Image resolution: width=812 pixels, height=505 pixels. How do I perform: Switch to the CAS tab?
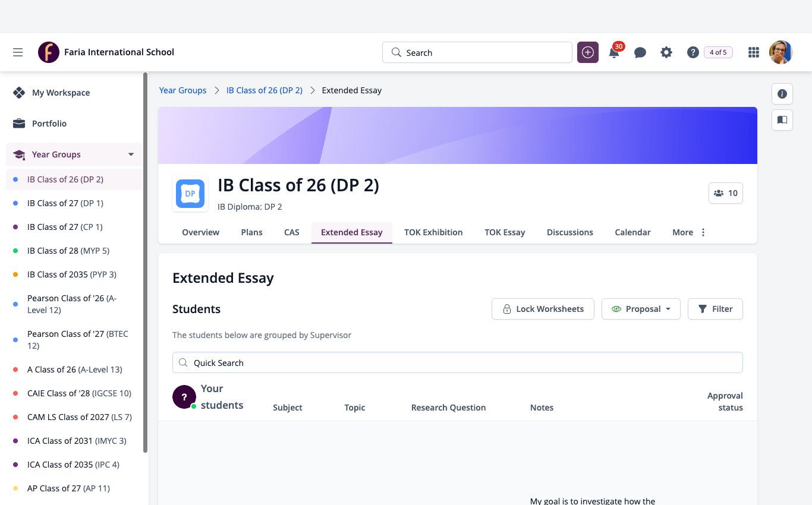(x=292, y=232)
